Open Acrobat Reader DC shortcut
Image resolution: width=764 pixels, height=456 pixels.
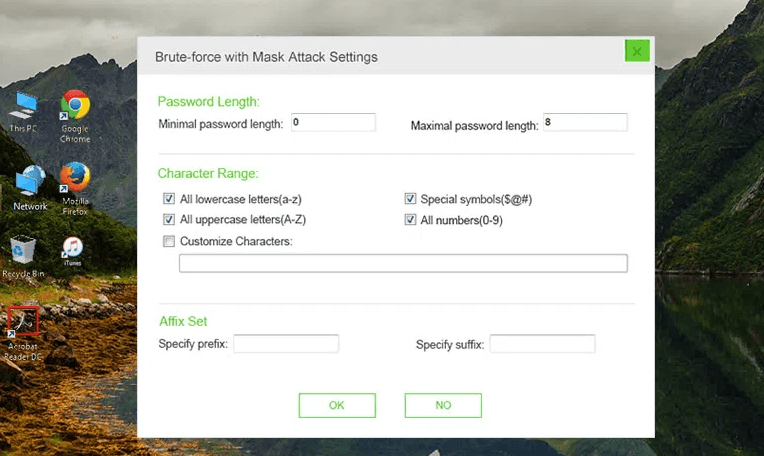(x=23, y=320)
